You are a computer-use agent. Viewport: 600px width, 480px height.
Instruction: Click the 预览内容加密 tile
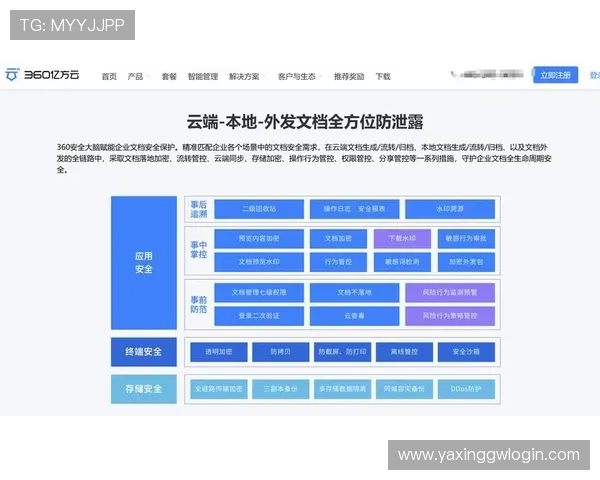coord(259,238)
